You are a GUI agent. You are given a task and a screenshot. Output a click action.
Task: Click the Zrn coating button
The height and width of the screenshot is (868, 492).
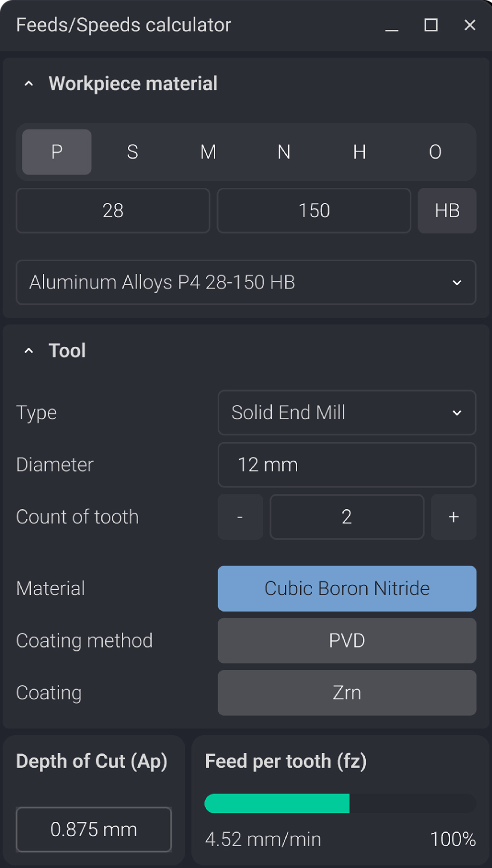coord(346,693)
